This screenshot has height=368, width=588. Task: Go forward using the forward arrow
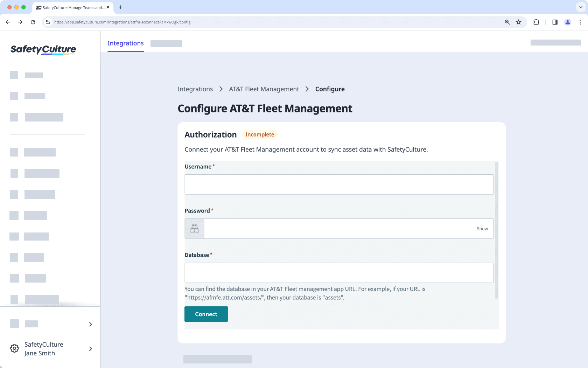20,22
